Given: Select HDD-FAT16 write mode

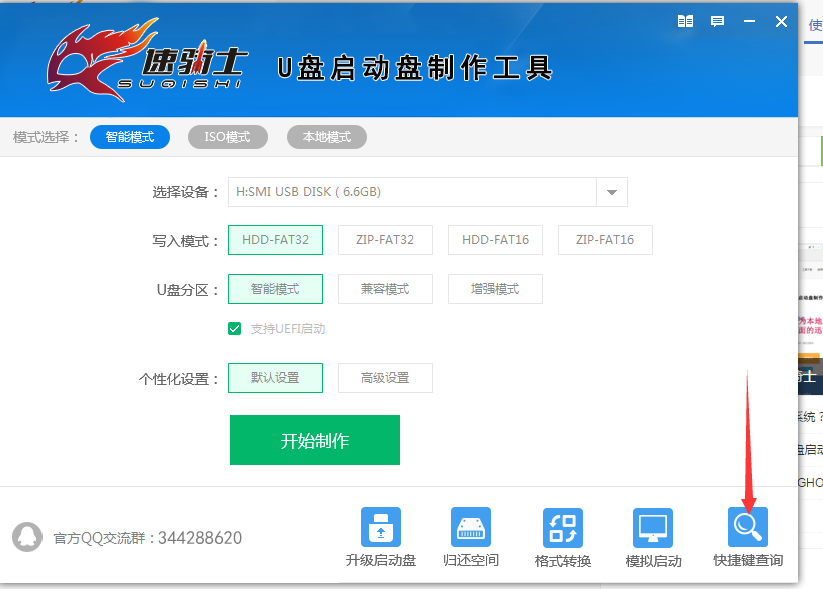Looking at the screenshot, I should [495, 240].
